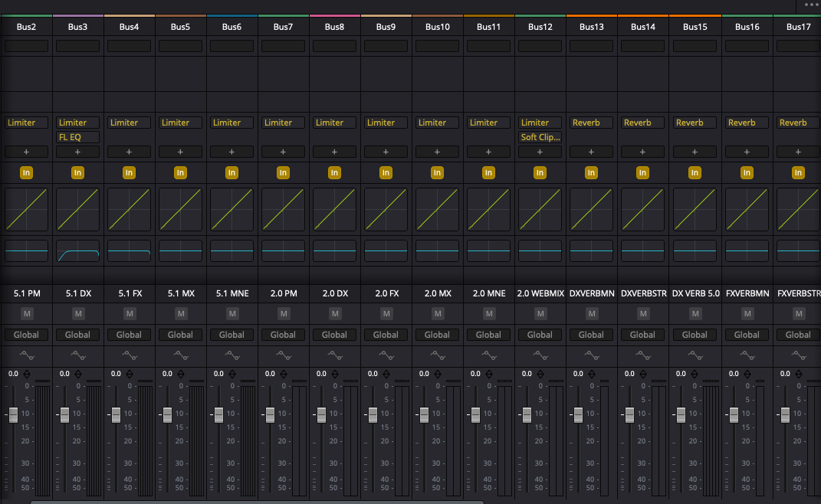The height and width of the screenshot is (504, 821).
Task: Click the add effect plus button on Bus3
Action: [x=77, y=152]
